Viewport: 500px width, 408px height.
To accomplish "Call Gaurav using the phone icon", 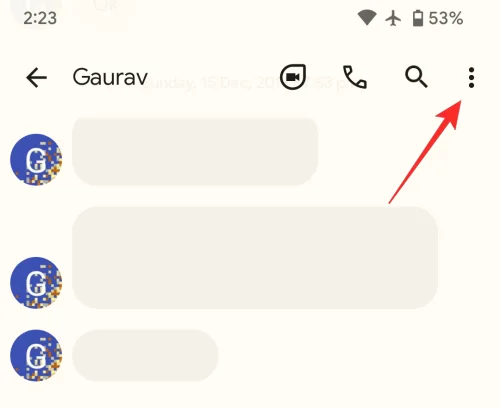I will (355, 77).
